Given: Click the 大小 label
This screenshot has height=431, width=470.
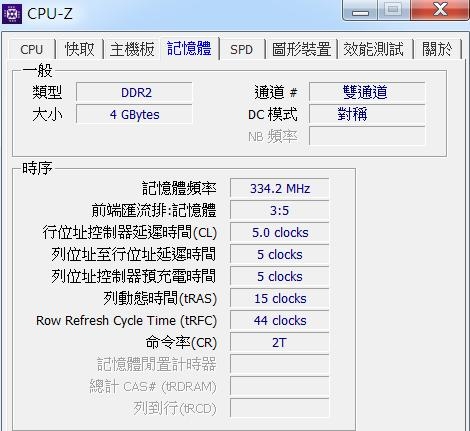Looking at the screenshot, I should tap(47, 114).
